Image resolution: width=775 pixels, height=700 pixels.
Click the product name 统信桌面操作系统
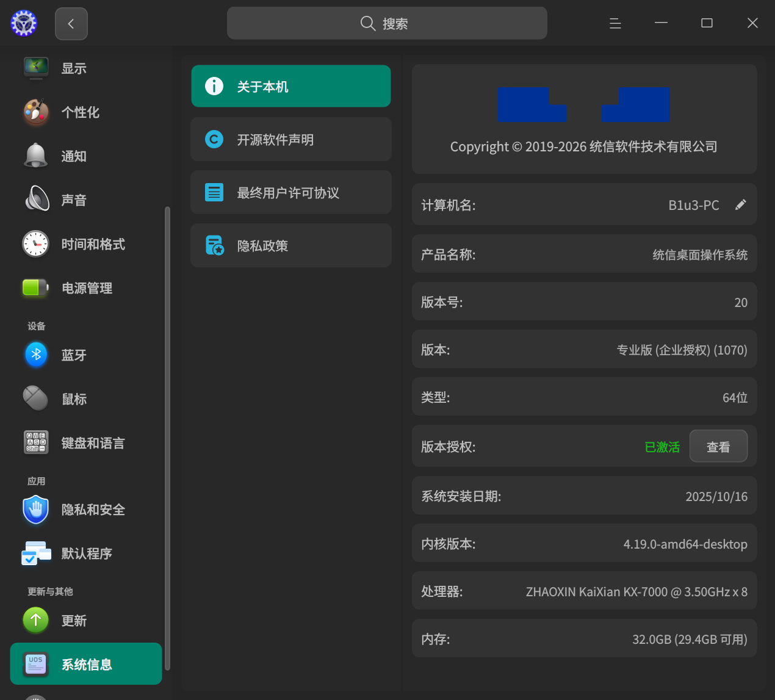(x=700, y=254)
